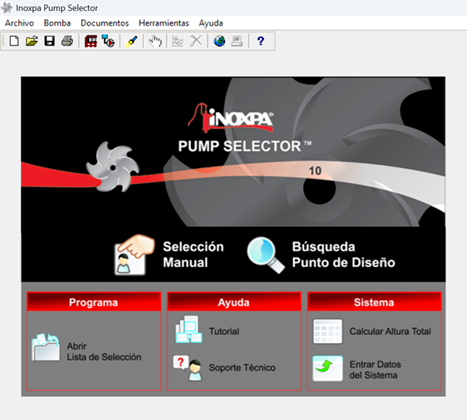Choose Selección Manual text link
The height and width of the screenshot is (420, 467).
tap(193, 254)
